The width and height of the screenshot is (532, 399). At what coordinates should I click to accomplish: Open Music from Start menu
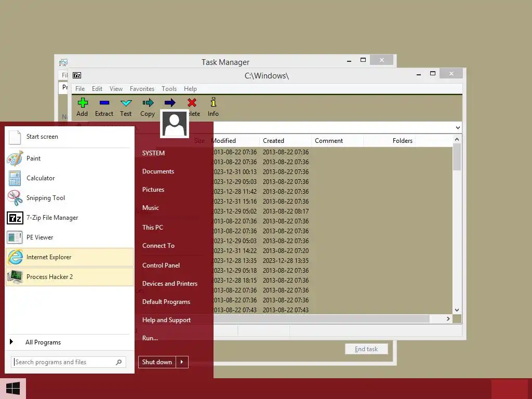click(x=151, y=208)
